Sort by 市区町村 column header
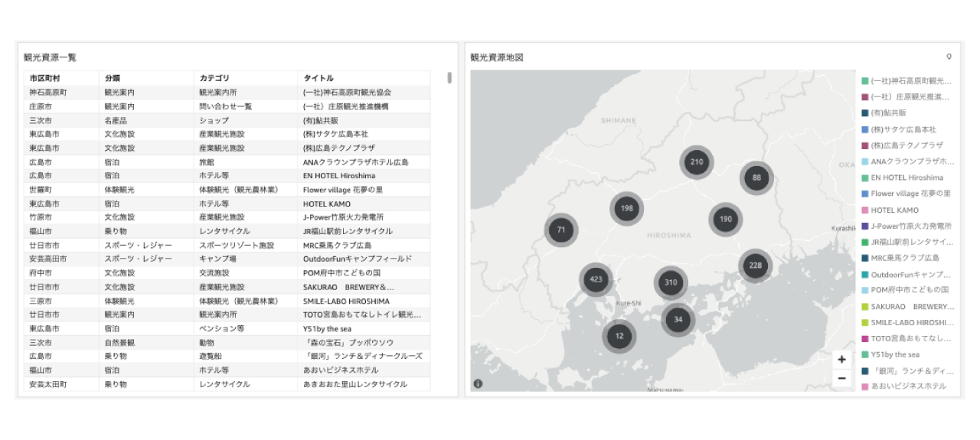Viewport: 980px width, 440px height. pyautogui.click(x=45, y=78)
